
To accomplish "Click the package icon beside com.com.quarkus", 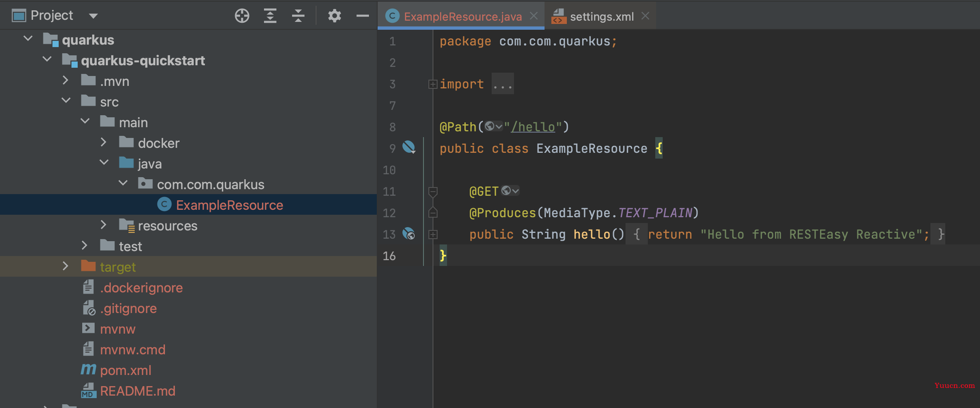I will tap(145, 183).
